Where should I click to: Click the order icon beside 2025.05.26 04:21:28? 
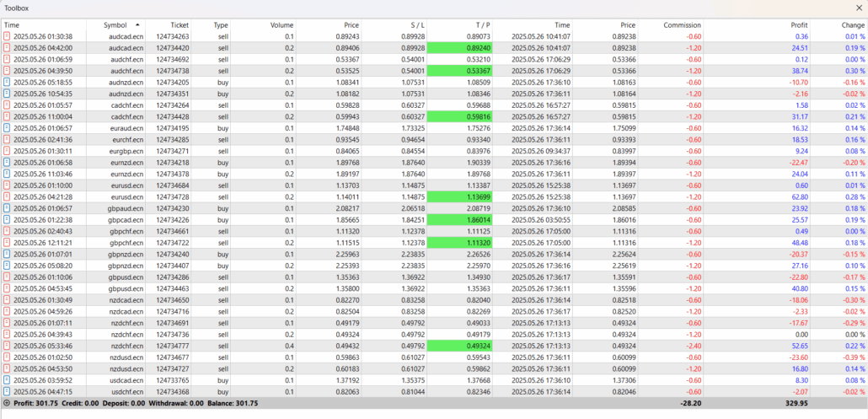7,196
